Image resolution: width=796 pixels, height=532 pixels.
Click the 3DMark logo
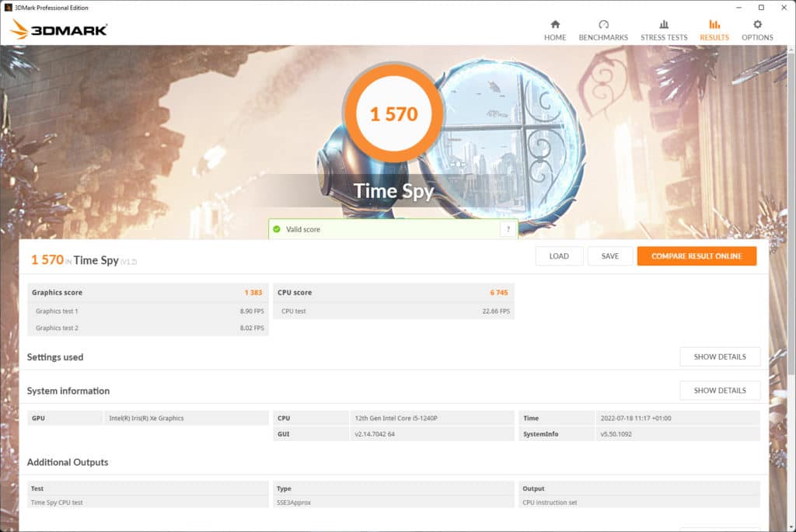pyautogui.click(x=58, y=30)
